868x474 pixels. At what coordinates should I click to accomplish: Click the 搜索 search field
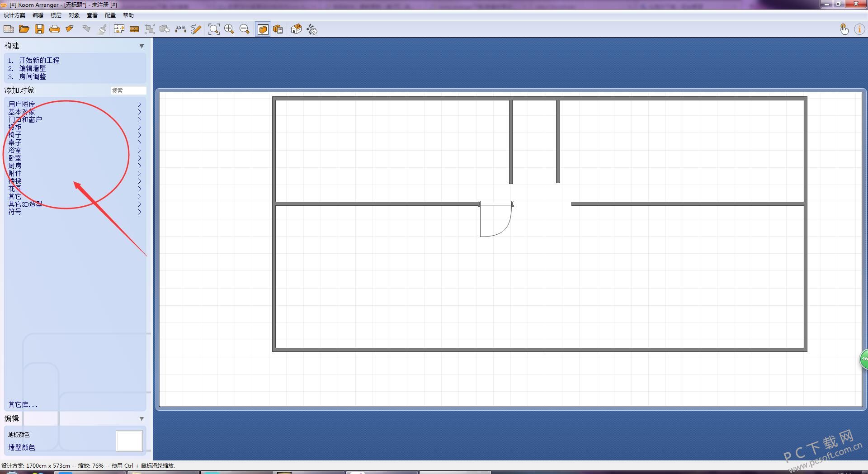click(x=128, y=90)
